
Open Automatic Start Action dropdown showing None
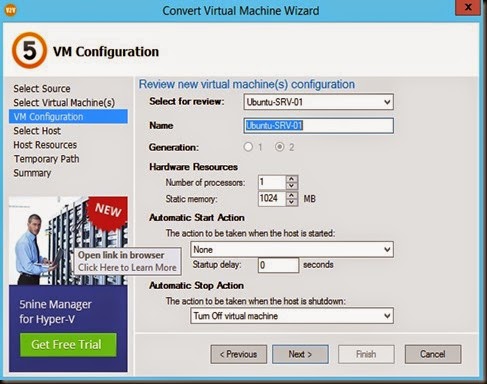coord(292,249)
